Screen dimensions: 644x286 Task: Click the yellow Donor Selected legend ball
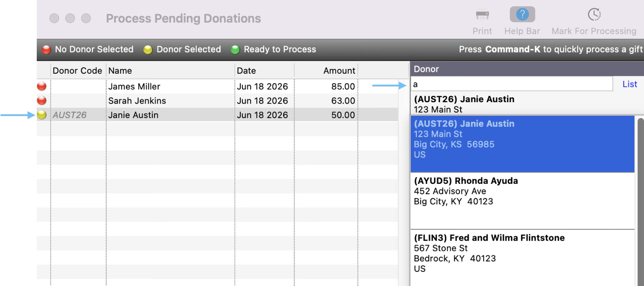[x=148, y=49]
